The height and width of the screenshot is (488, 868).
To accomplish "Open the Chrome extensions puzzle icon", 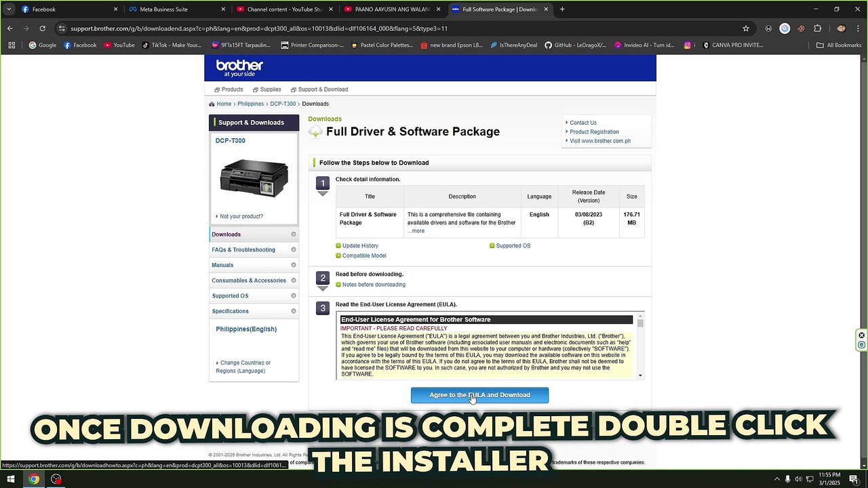I will [817, 28].
